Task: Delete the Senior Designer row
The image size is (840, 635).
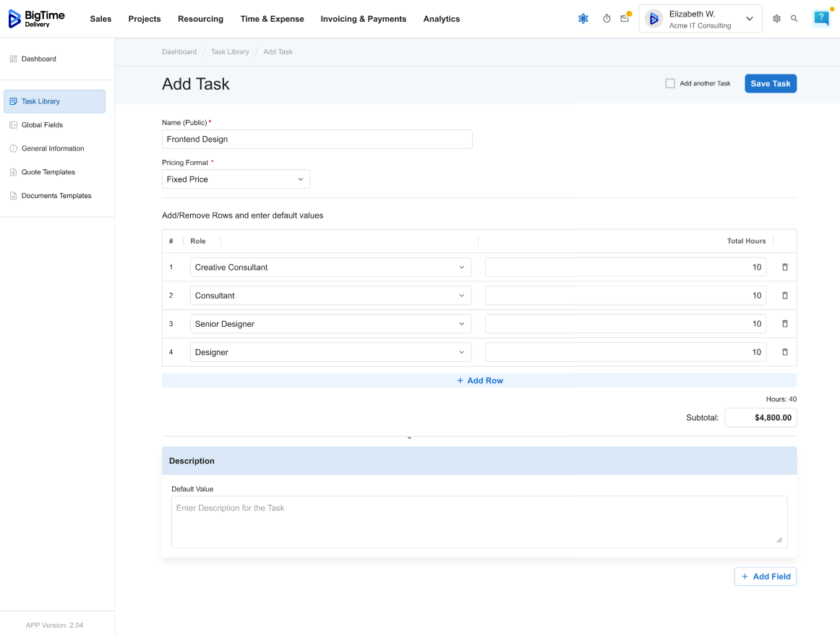Action: (x=785, y=324)
